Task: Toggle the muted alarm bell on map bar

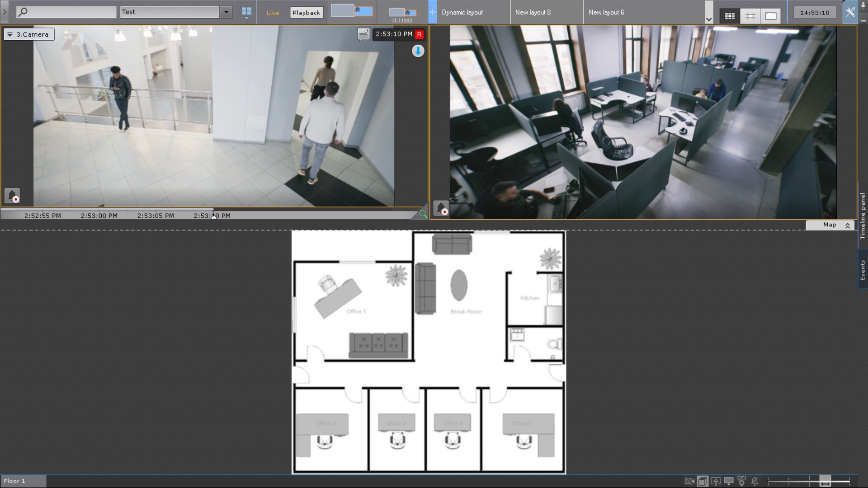Action: tap(755, 481)
